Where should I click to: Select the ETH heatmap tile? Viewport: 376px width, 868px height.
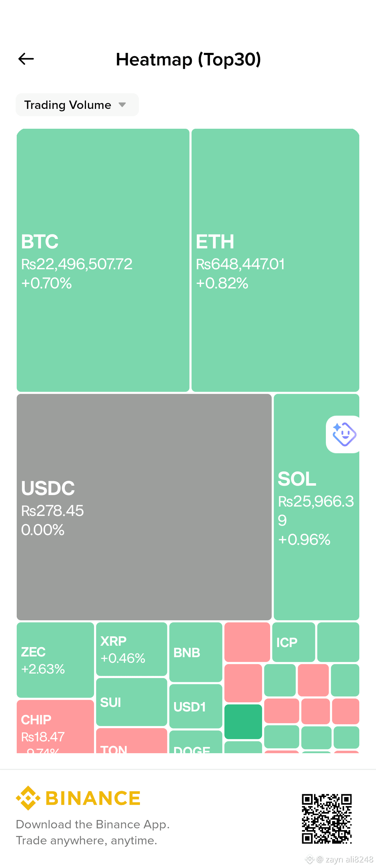tap(275, 260)
